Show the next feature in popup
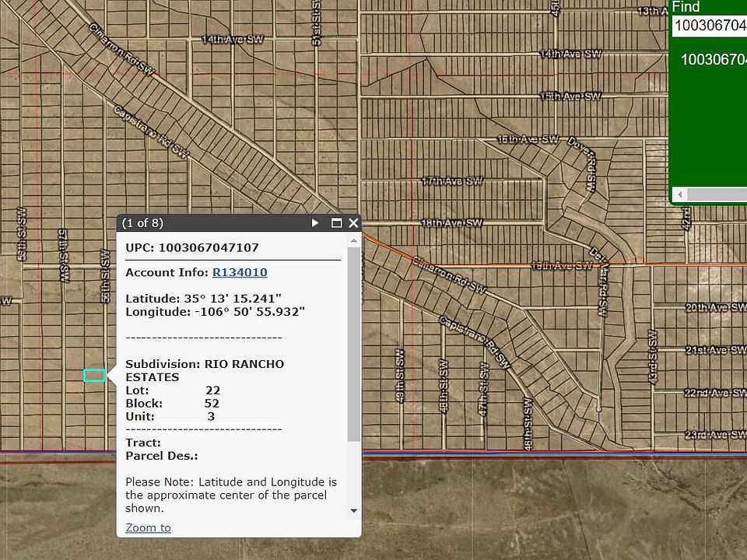Viewport: 747px width, 560px height. [x=315, y=223]
